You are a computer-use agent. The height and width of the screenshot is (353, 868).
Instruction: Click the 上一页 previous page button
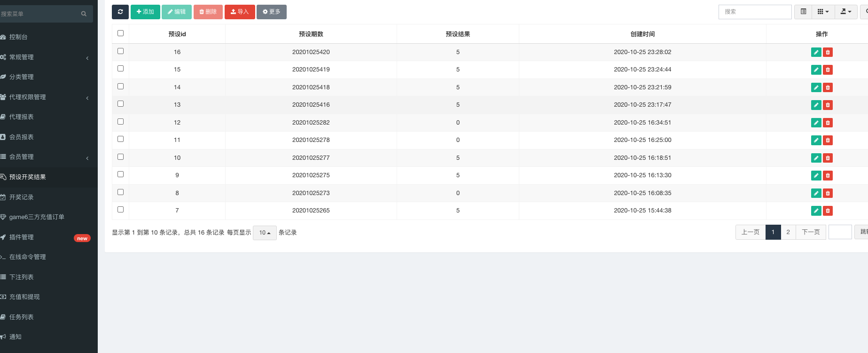[751, 232]
